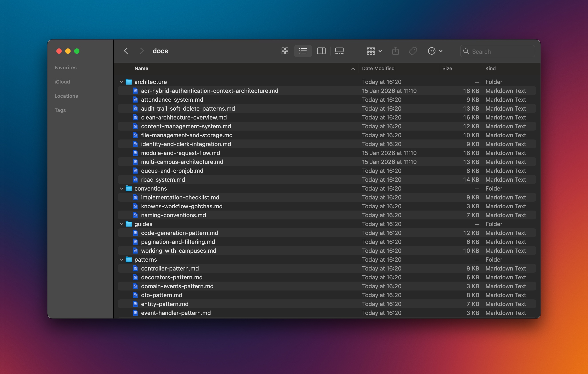This screenshot has height=374, width=588.
Task: Click the file icon for controller-pattern.md
Action: [135, 269]
